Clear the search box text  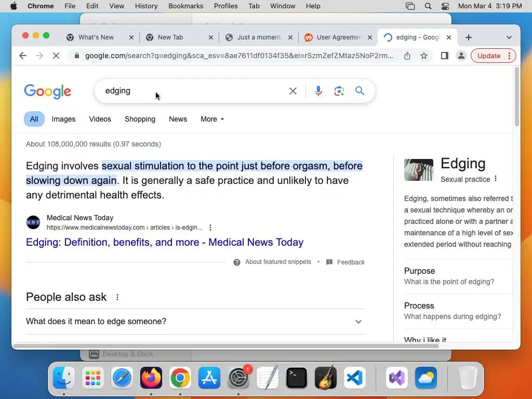(293, 91)
